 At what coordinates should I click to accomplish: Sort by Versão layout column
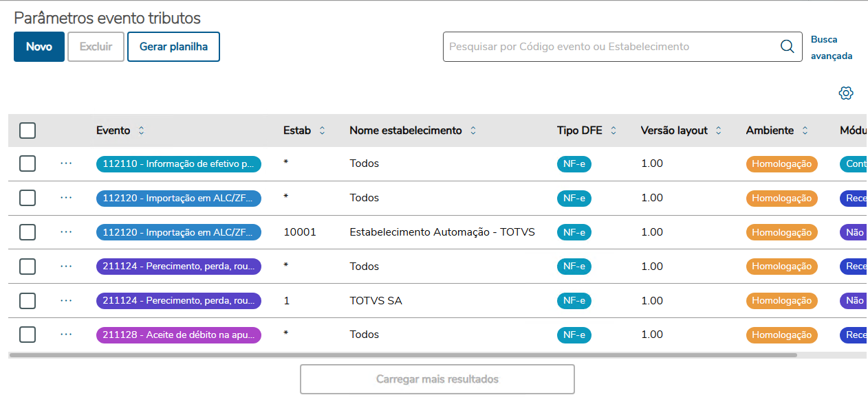pyautogui.click(x=719, y=131)
